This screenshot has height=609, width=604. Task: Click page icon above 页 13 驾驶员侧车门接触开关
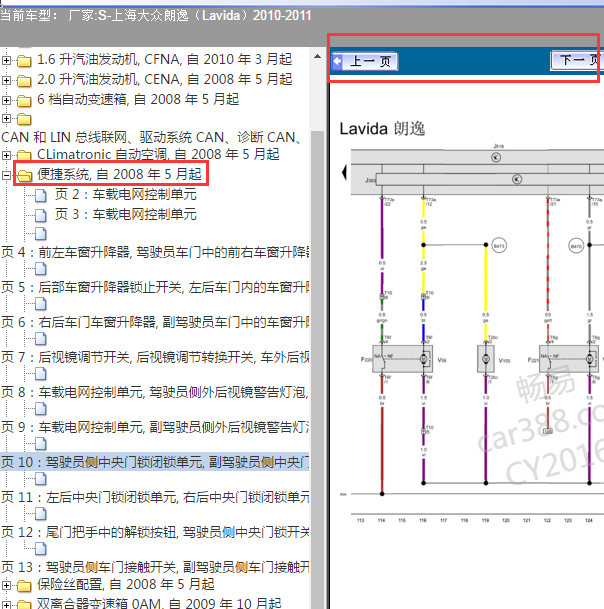40,548
